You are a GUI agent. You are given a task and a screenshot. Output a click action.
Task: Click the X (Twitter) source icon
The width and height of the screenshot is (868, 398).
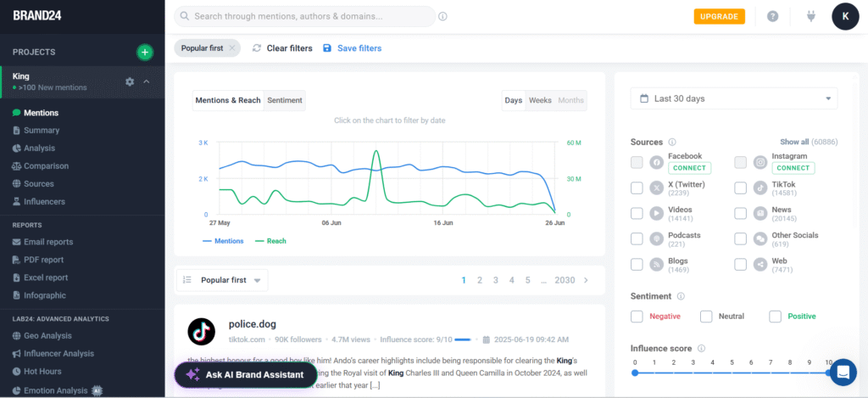(657, 188)
